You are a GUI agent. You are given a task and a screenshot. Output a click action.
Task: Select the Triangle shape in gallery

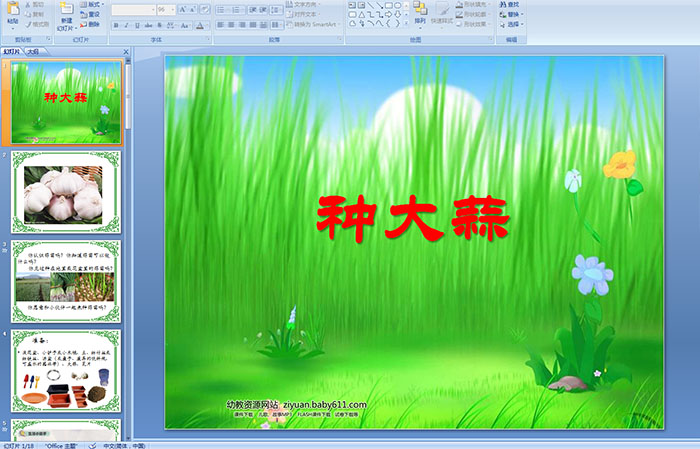(x=362, y=14)
